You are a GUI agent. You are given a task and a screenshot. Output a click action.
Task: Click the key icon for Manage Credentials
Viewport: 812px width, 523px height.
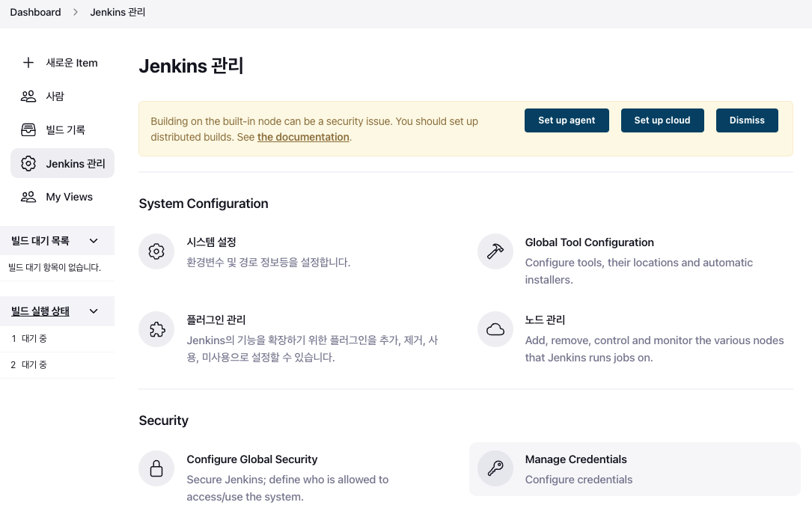point(495,468)
